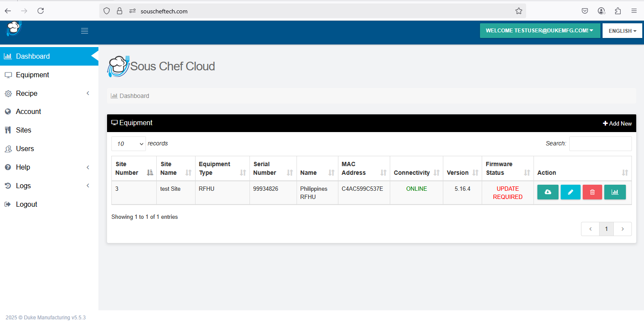644x328 pixels.
Task: Sort table by Serial Number column
Action: (x=273, y=168)
